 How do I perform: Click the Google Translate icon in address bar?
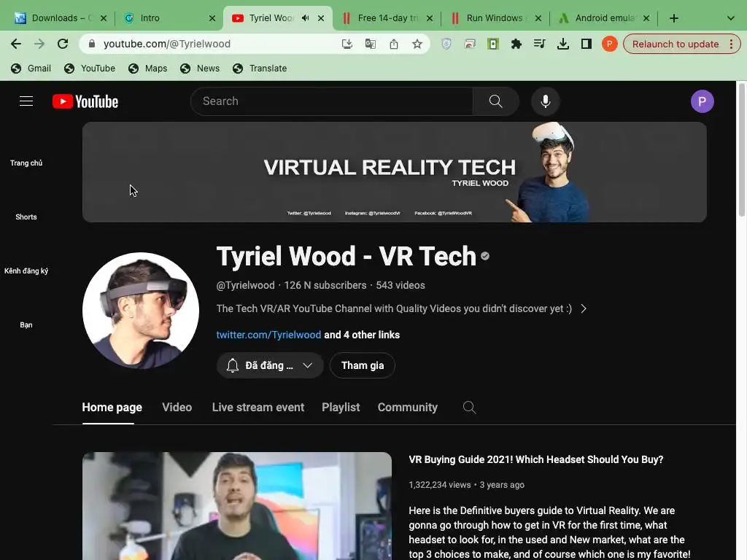click(370, 44)
